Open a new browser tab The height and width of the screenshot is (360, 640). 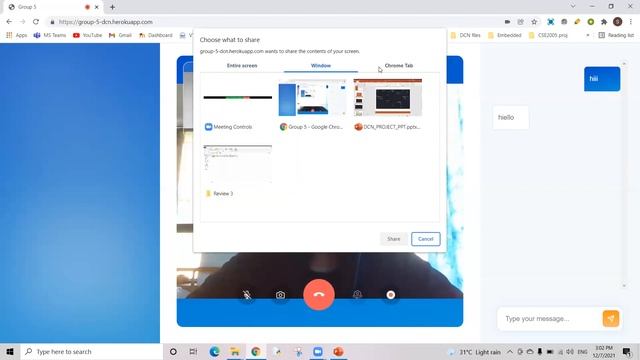(112, 7)
